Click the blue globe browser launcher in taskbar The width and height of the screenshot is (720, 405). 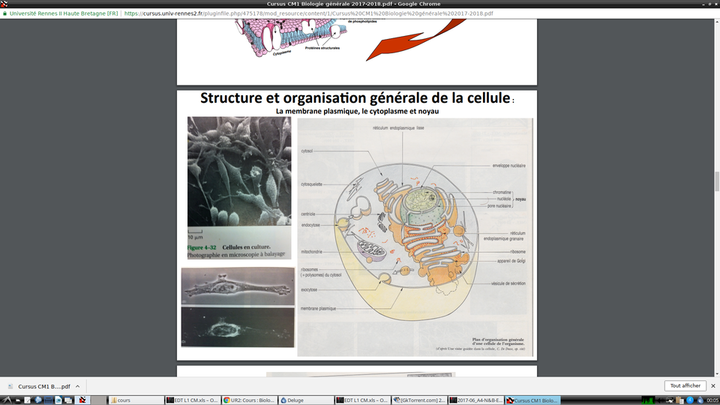[38, 400]
